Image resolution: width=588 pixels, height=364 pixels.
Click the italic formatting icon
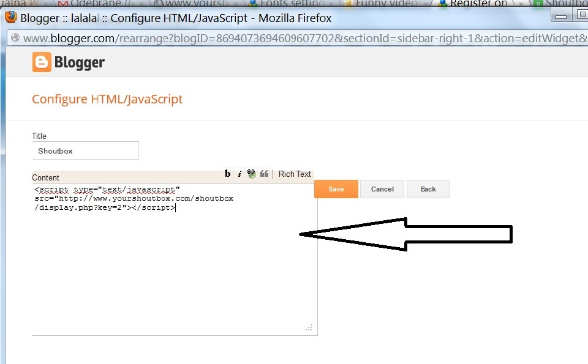click(x=239, y=174)
